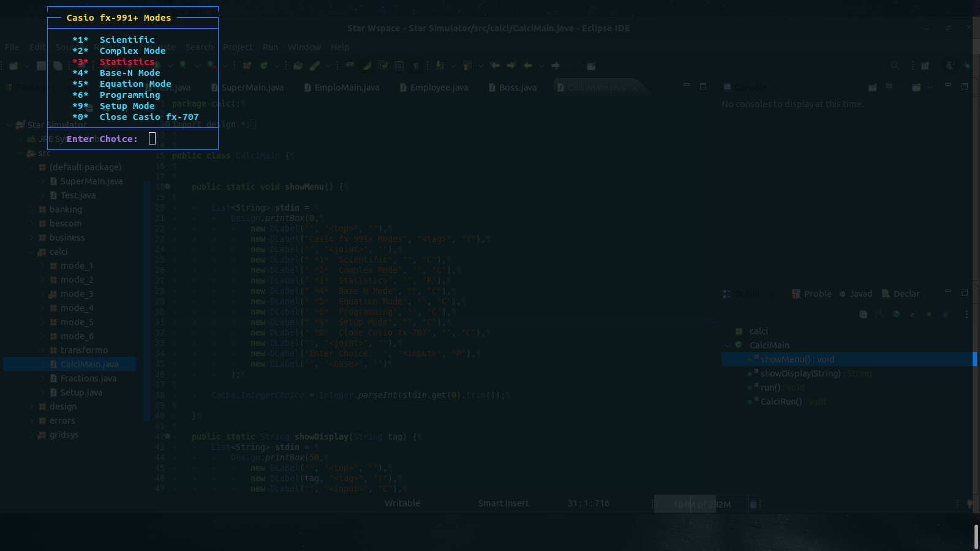
Task: Open the Project menu
Action: point(238,47)
